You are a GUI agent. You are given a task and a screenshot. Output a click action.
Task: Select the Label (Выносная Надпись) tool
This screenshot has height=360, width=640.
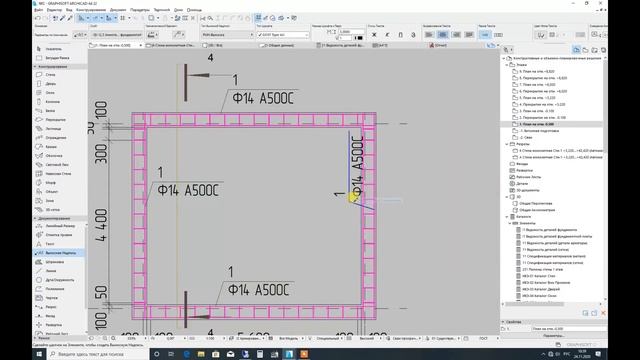(60, 253)
